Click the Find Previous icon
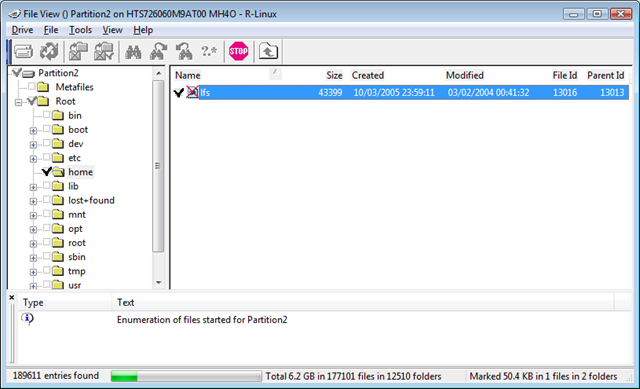Viewport: 640px width, 389px height. [184, 51]
